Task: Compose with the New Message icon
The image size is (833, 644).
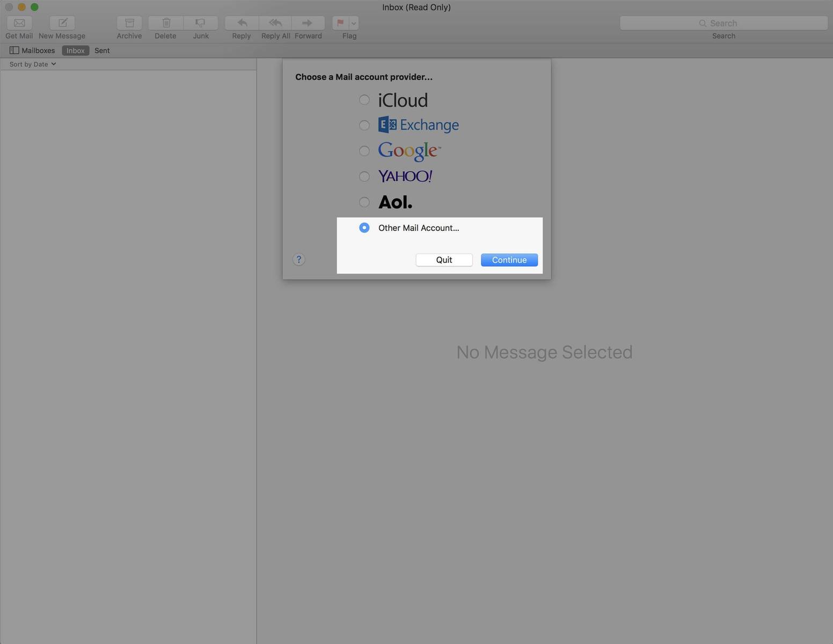Action: (62, 23)
